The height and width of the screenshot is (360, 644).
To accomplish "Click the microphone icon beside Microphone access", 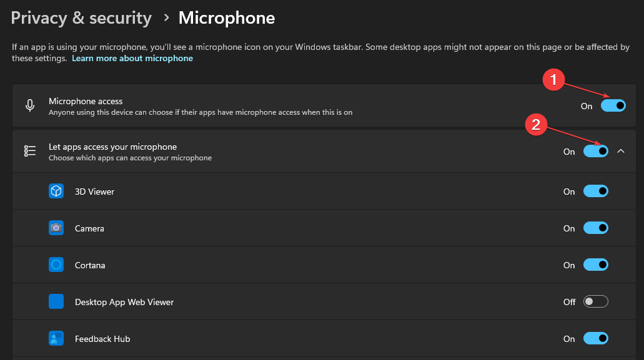I will click(x=30, y=105).
